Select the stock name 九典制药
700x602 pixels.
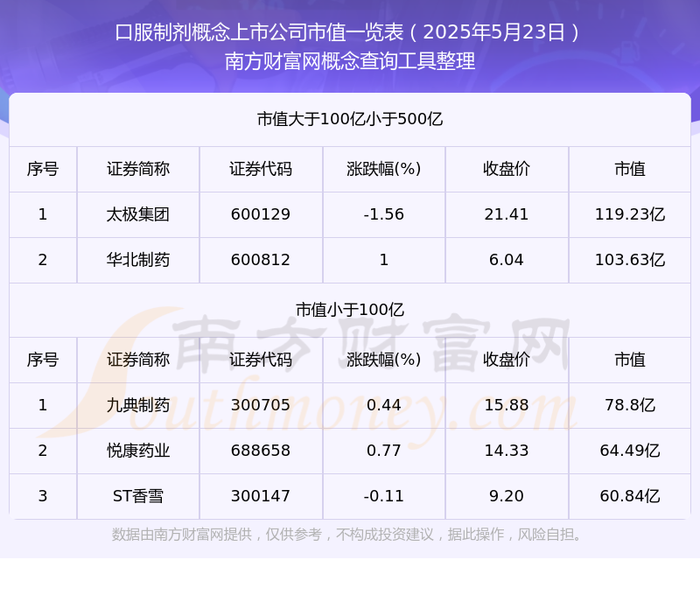coord(138,405)
